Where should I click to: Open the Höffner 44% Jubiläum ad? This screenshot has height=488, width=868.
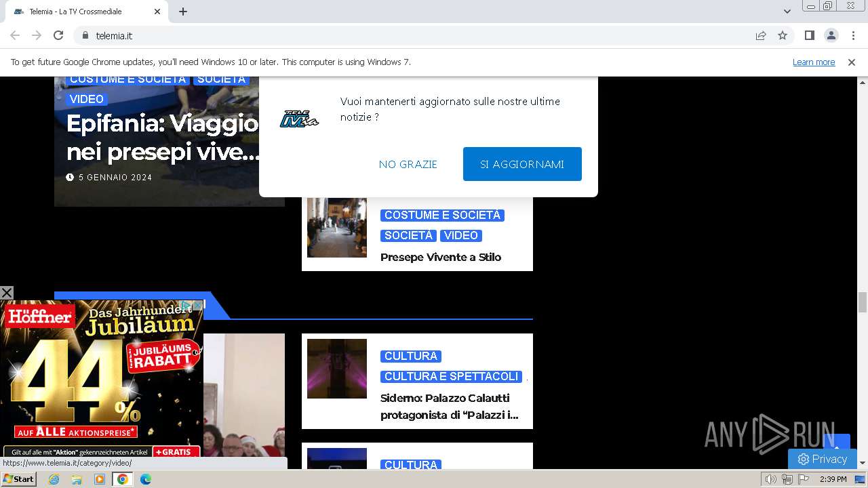pyautogui.click(x=102, y=380)
